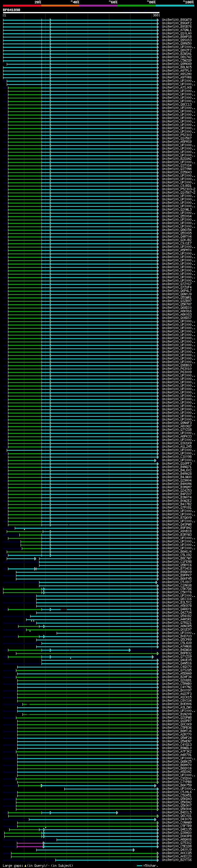Select hit label UniRef100_B8APS8

coord(177,37)
